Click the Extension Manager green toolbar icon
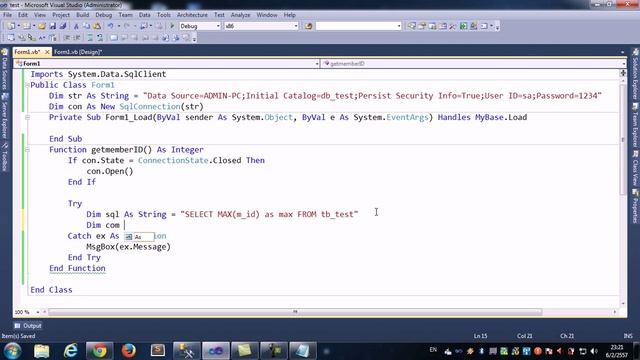This screenshot has width=640, height=360. pyautogui.click(x=463, y=26)
